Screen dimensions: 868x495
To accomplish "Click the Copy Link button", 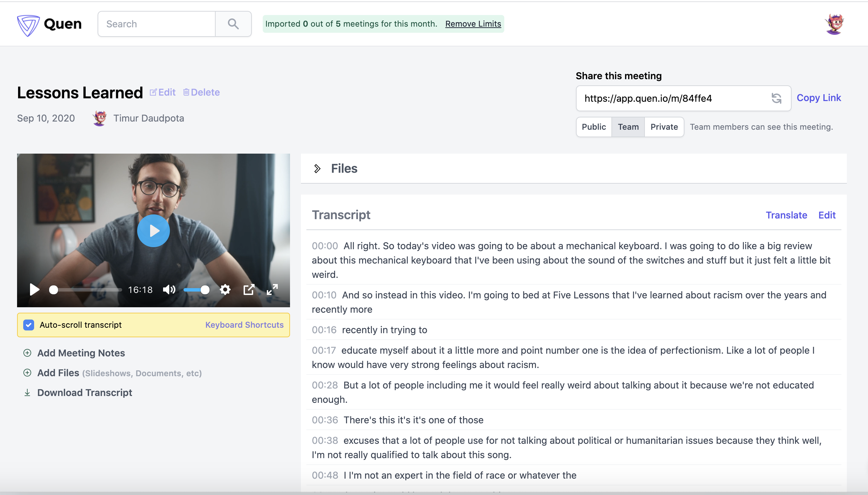I will click(x=819, y=98).
